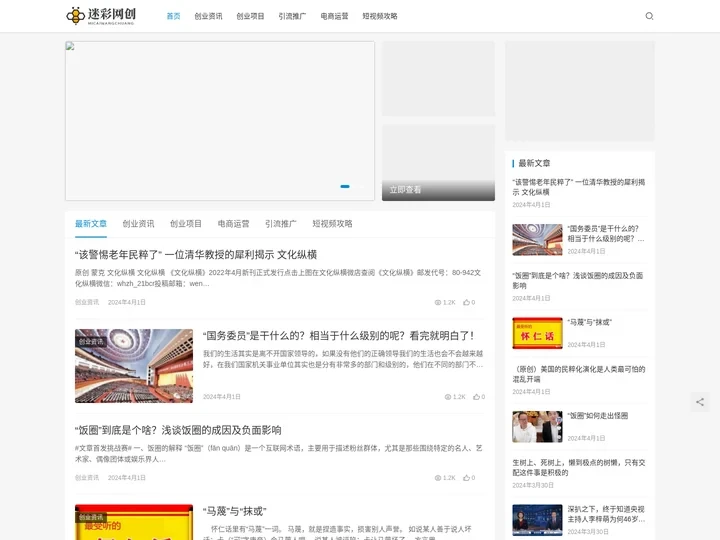Open the search magnifier icon in header
Viewport: 720px width, 540px height.
pyautogui.click(x=649, y=16)
